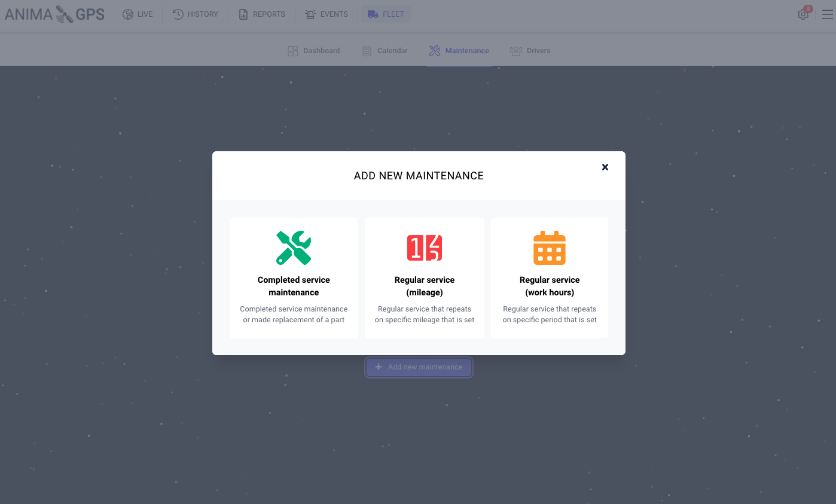The width and height of the screenshot is (836, 504).
Task: Open settings gear with notification badge
Action: pyautogui.click(x=803, y=14)
